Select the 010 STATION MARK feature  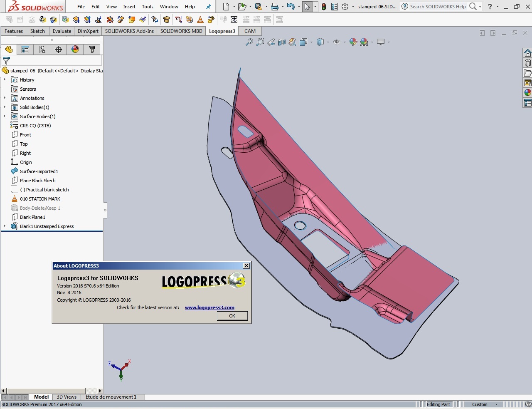click(x=40, y=199)
